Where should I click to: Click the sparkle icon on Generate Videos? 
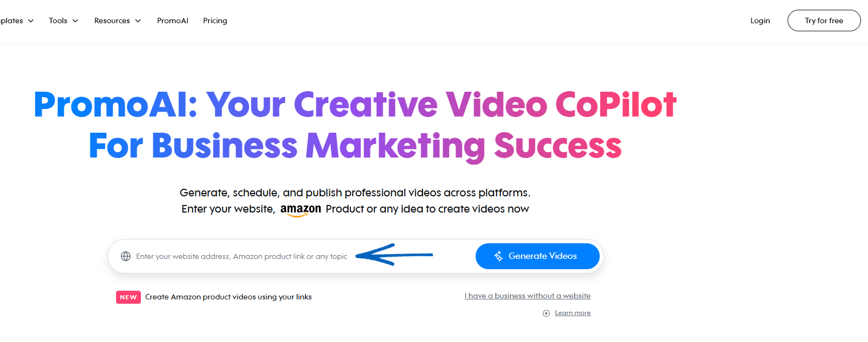498,256
